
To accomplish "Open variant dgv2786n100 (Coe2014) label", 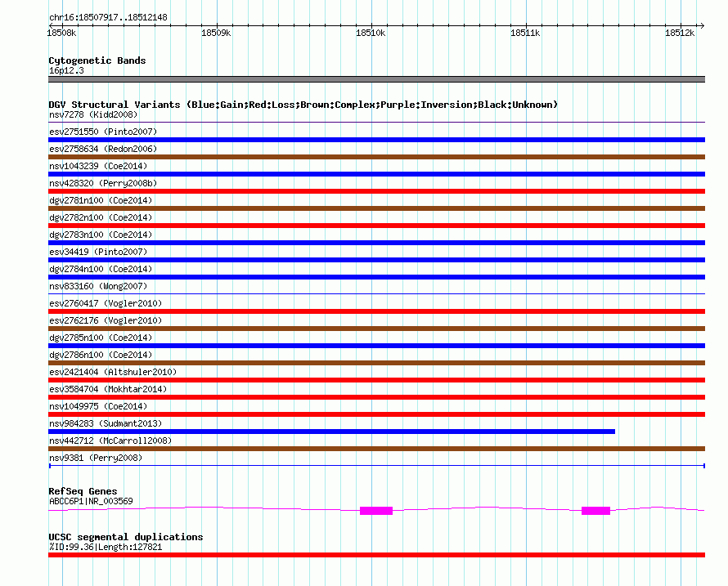I will (101, 355).
